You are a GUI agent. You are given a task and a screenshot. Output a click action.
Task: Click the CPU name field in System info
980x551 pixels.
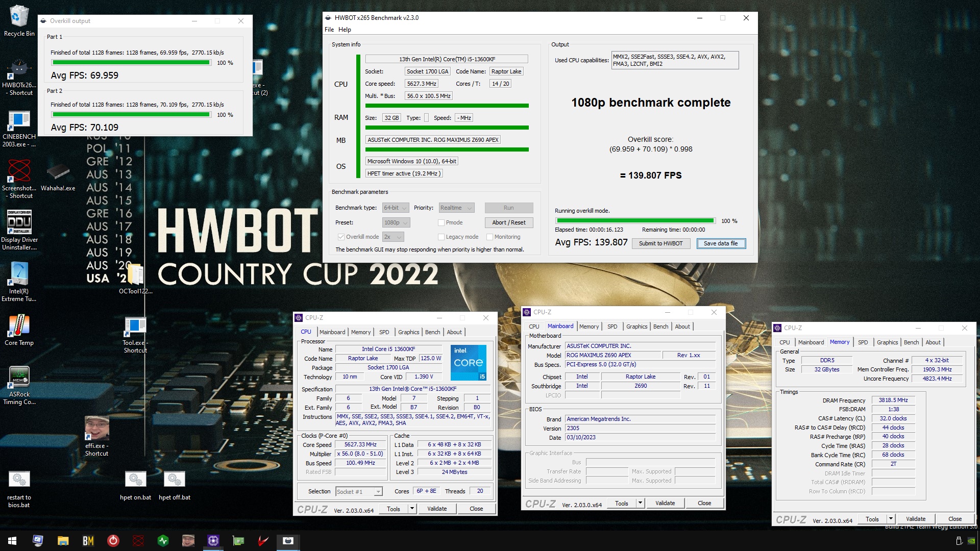click(447, 59)
